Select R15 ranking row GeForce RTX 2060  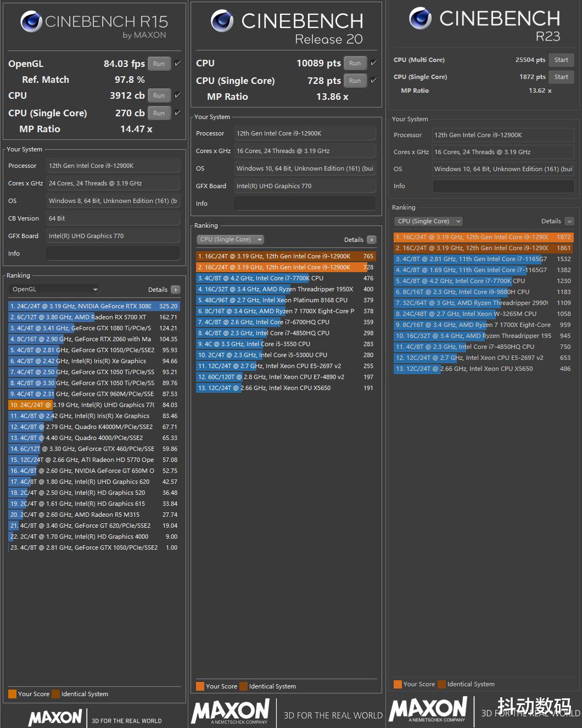[x=94, y=339]
